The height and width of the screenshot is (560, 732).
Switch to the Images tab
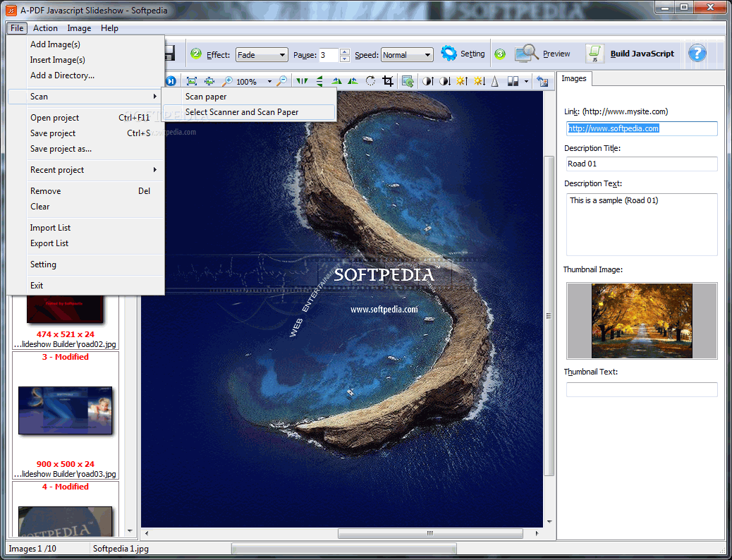pyautogui.click(x=574, y=78)
